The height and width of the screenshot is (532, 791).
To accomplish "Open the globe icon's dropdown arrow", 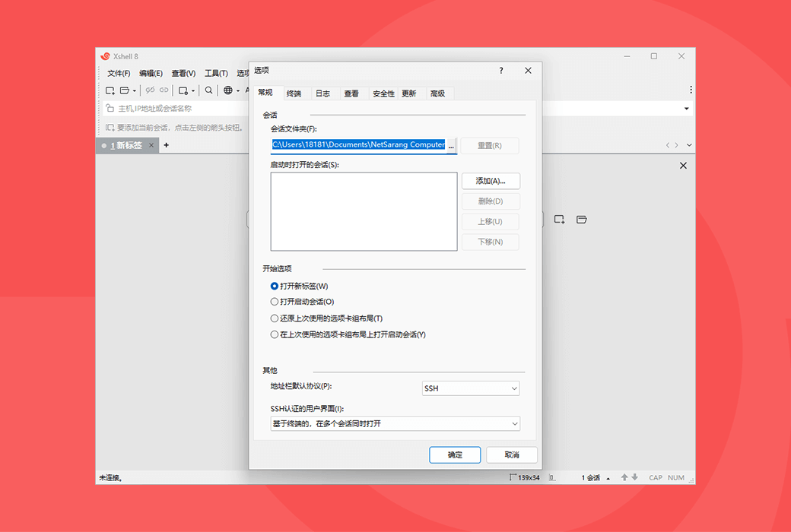I will pyautogui.click(x=237, y=90).
